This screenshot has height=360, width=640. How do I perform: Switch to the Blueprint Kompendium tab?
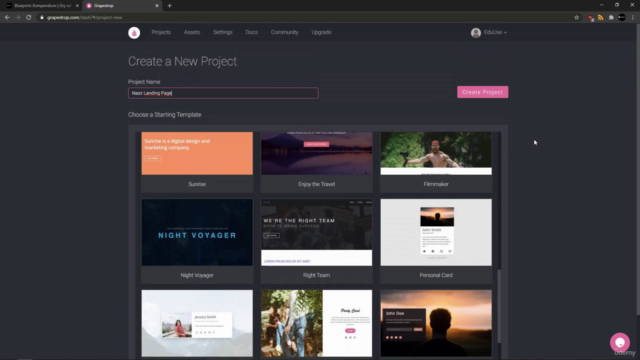(42, 6)
